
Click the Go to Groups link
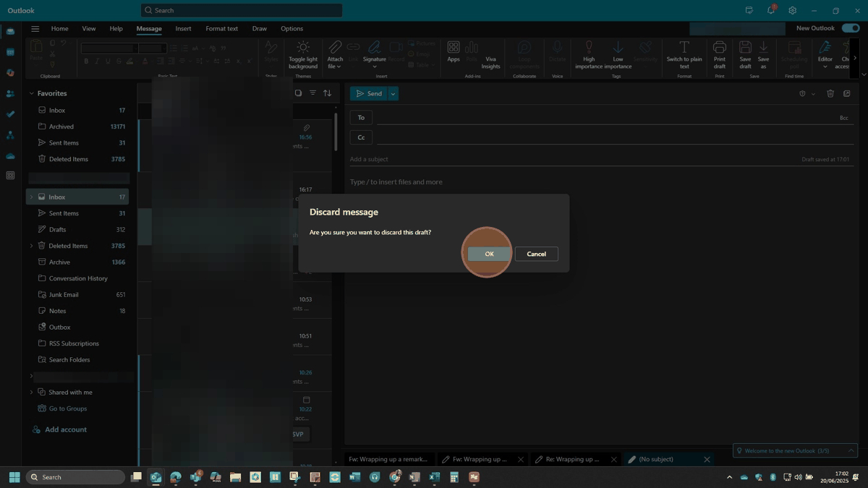(x=67, y=408)
